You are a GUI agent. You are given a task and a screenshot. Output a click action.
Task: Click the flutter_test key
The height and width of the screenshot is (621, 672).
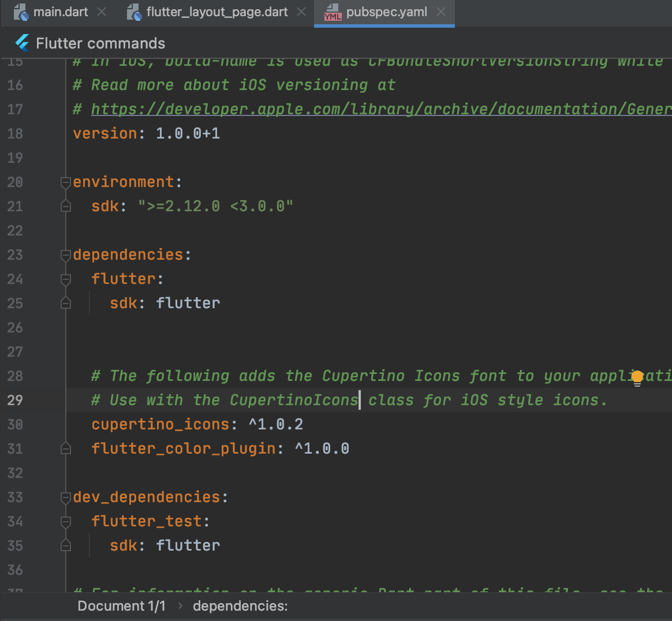[147, 521]
